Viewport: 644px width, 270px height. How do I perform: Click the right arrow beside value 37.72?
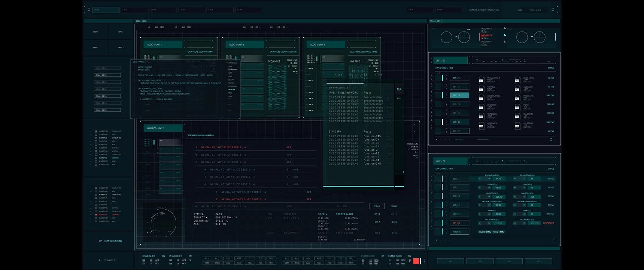[489, 178]
